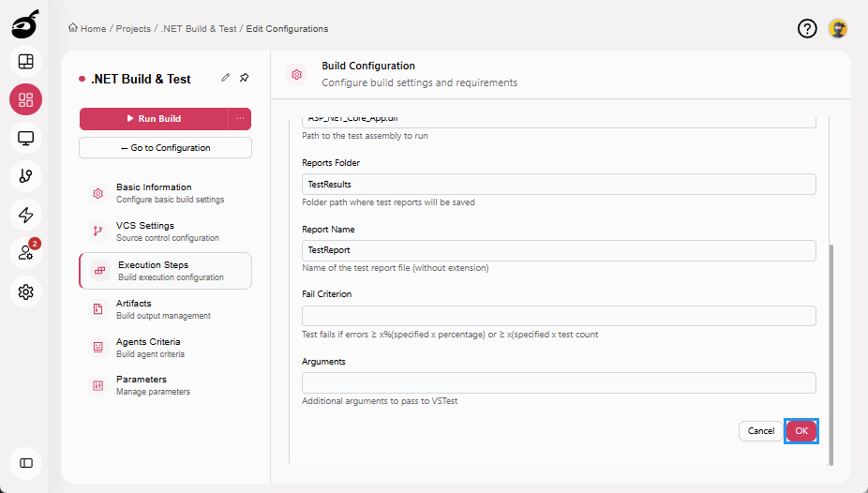868x493 pixels.
Task: Open the dashboard layout icon in sidebar
Action: [x=25, y=62]
